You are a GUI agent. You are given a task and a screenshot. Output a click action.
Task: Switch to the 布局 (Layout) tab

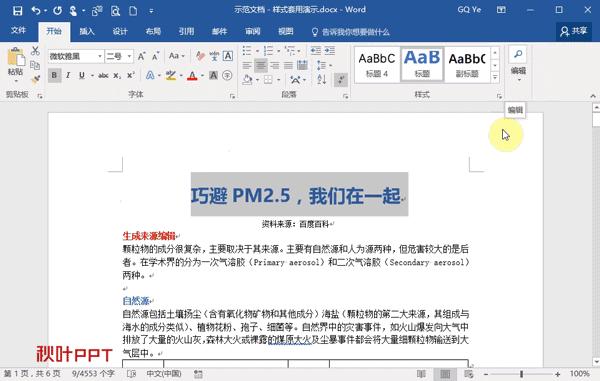click(x=153, y=31)
